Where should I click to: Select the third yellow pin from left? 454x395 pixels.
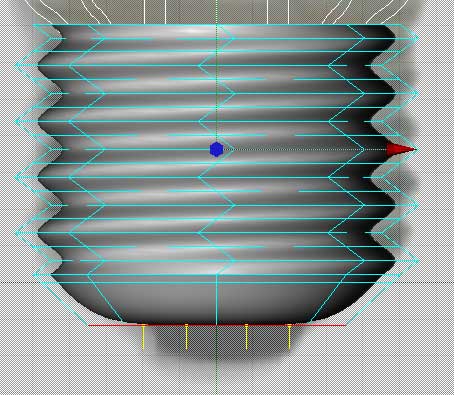[x=246, y=337]
